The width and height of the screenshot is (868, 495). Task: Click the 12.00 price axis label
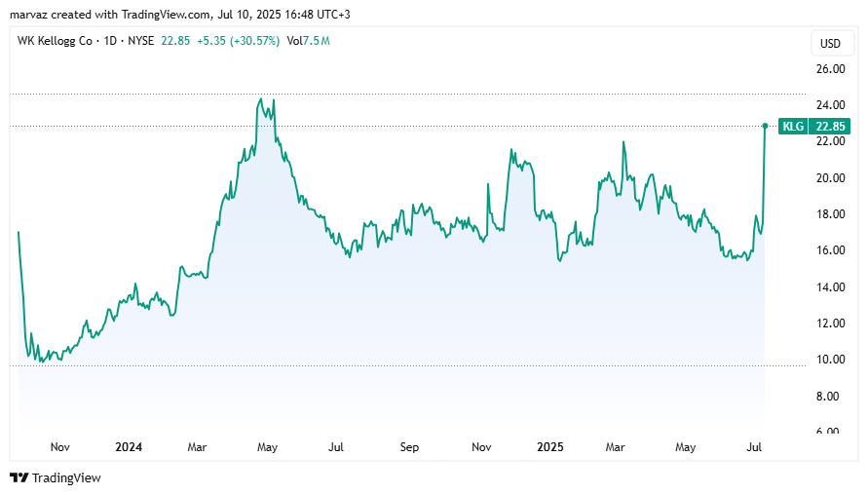point(830,324)
